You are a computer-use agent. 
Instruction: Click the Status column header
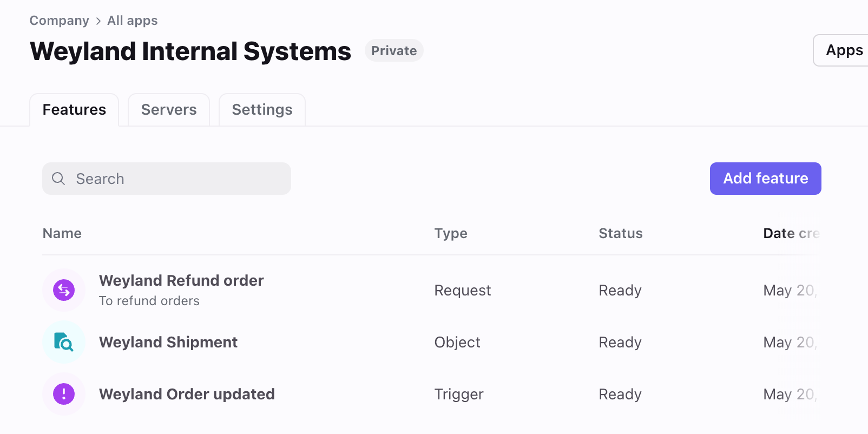621,233
